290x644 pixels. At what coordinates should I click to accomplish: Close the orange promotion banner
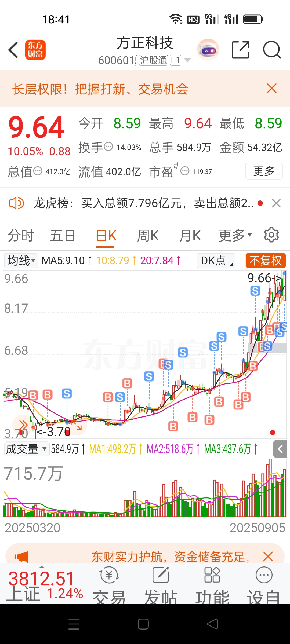click(272, 88)
